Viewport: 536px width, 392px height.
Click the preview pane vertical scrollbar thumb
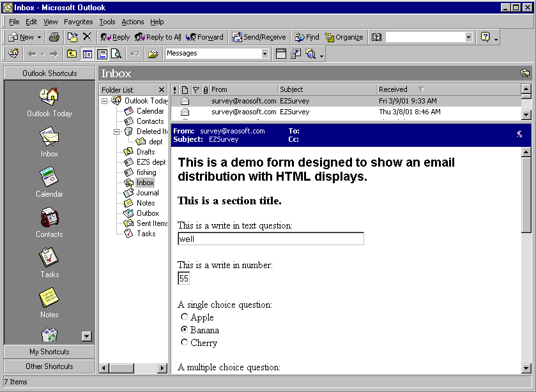click(x=526, y=195)
